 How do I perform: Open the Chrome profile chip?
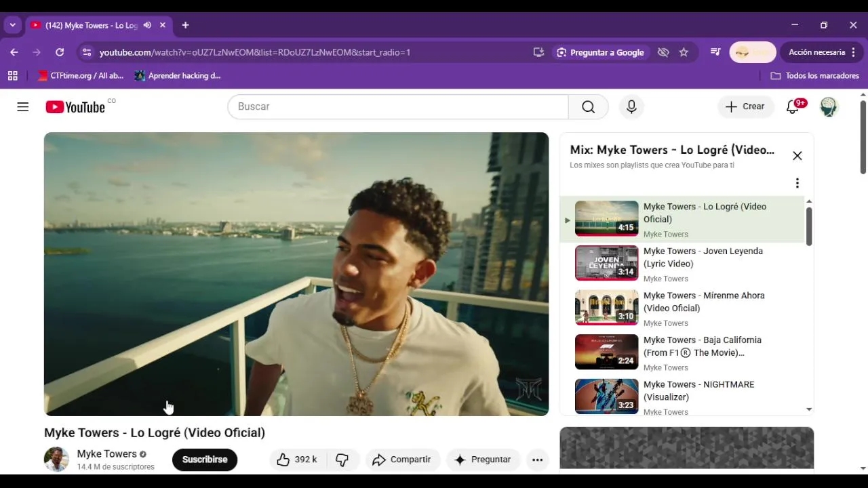pyautogui.click(x=753, y=52)
